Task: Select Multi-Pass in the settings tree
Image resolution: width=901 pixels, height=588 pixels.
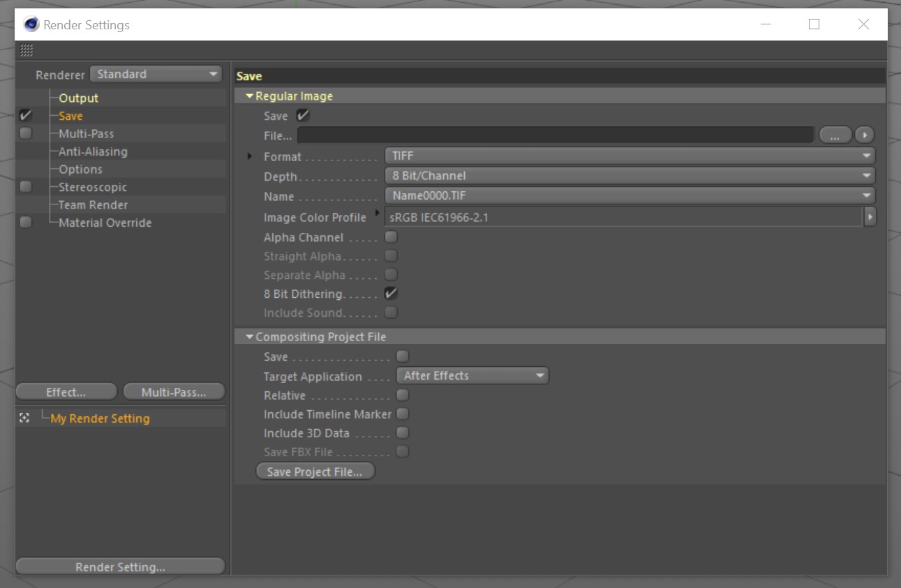Action: pyautogui.click(x=86, y=134)
